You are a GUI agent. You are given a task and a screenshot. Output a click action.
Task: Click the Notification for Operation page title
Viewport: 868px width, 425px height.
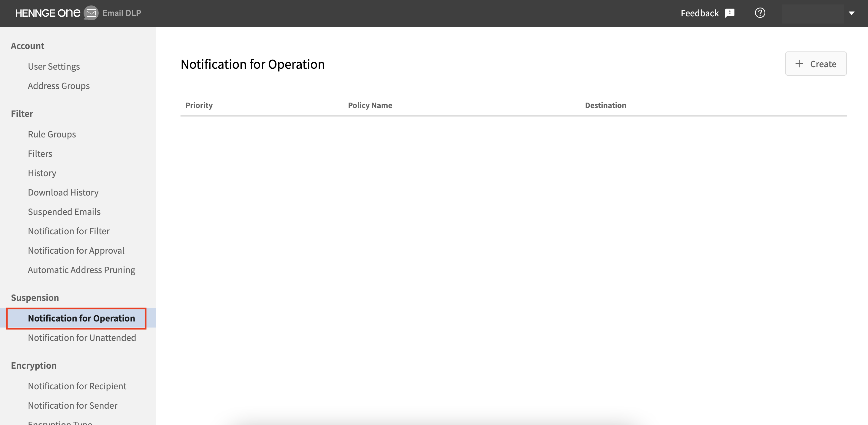[253, 64]
